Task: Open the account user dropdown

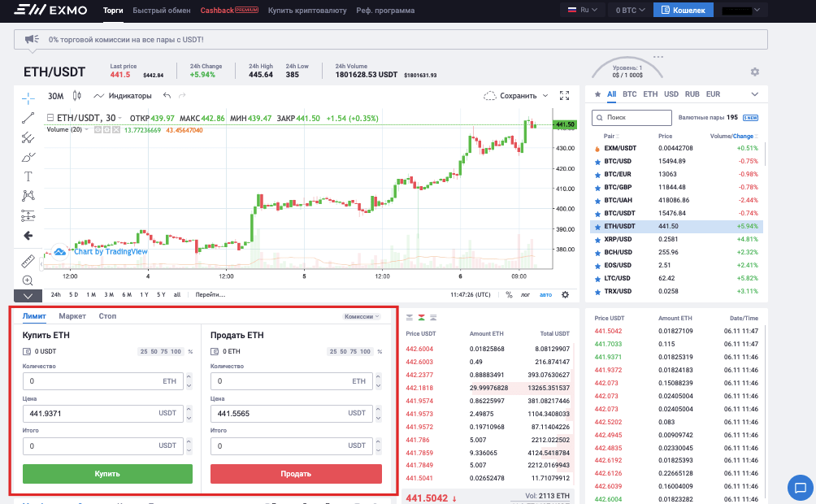Action: pyautogui.click(x=741, y=10)
